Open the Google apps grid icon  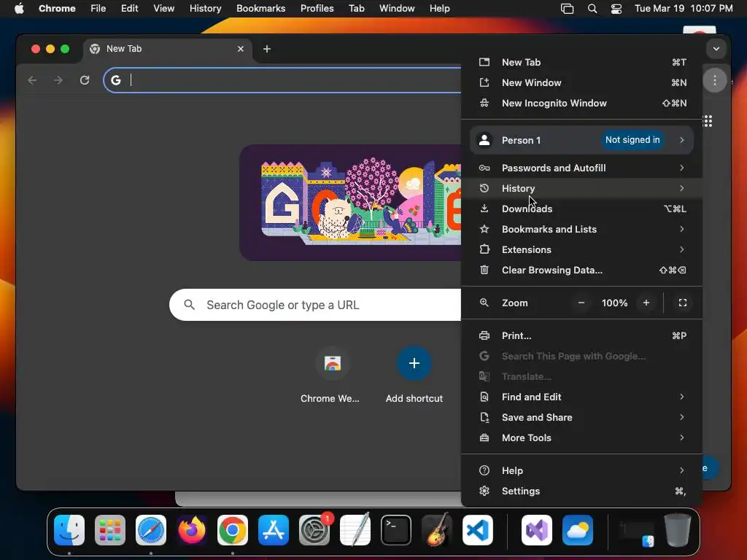click(x=708, y=121)
